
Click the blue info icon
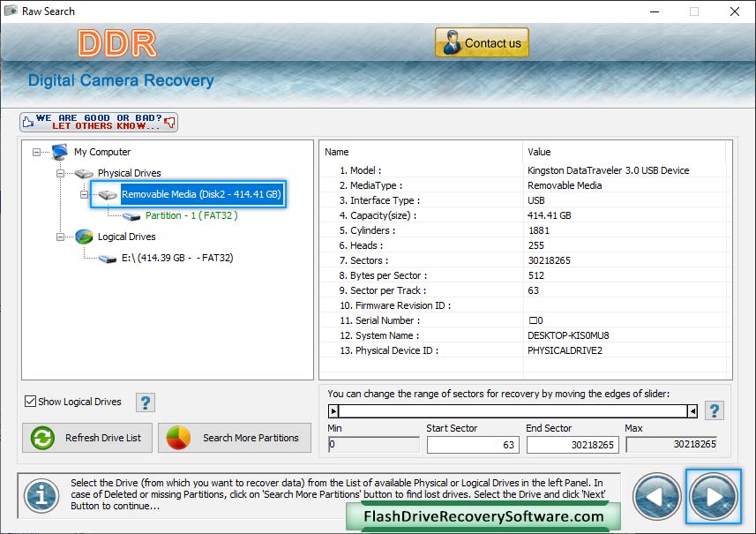pyautogui.click(x=41, y=497)
